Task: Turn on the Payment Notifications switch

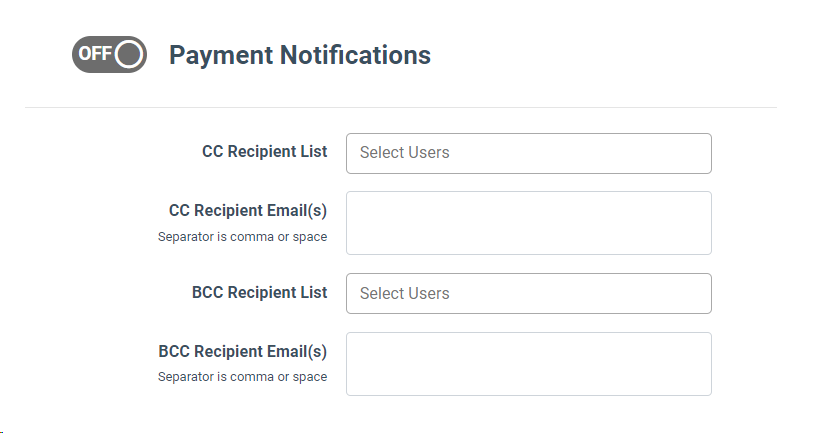Action: click(109, 54)
